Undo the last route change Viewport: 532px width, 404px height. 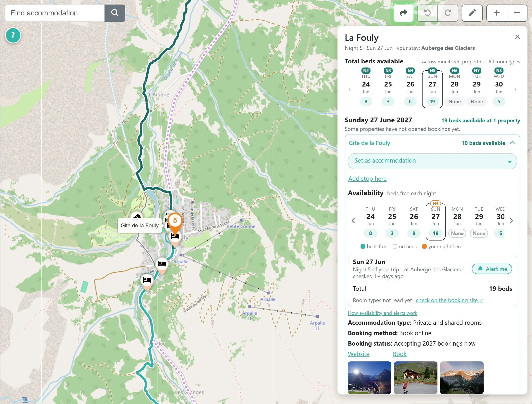427,13
